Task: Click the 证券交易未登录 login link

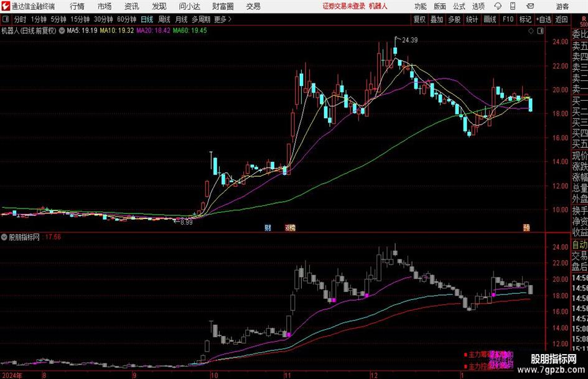Action: pos(344,6)
